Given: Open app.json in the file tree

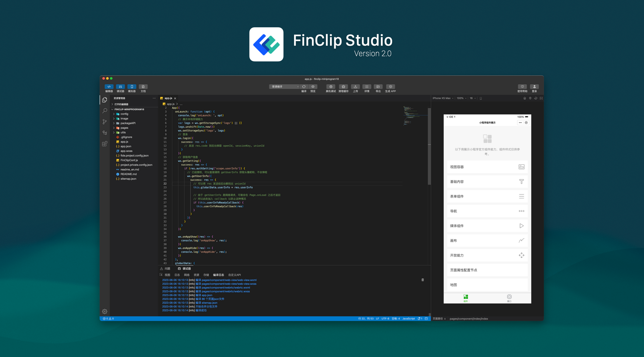Looking at the screenshot, I should point(126,146).
